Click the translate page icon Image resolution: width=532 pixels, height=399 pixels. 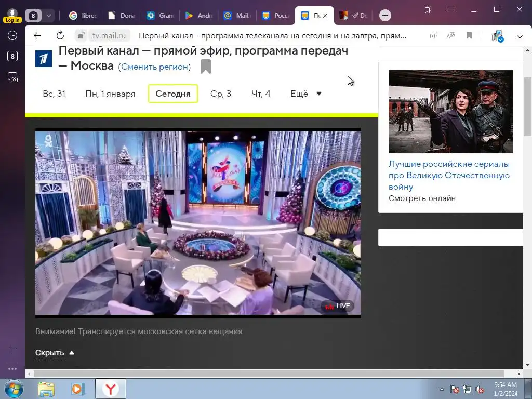[450, 35]
